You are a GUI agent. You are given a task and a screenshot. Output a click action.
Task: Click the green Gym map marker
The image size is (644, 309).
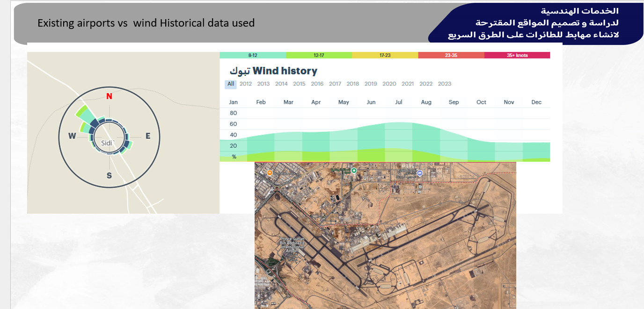(354, 171)
